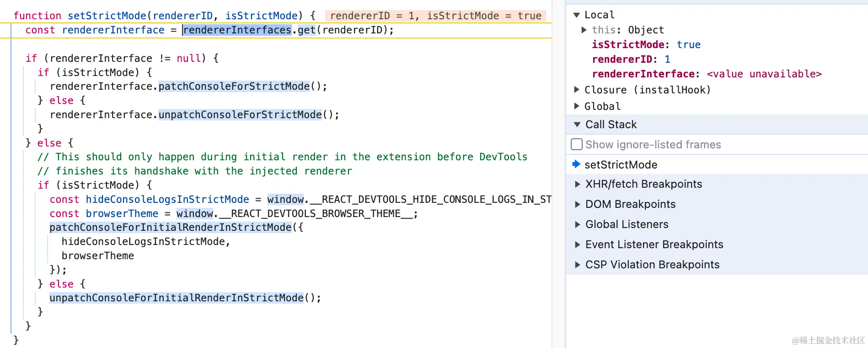The width and height of the screenshot is (868, 348).
Task: Click the DOM Breakpoints label
Action: tap(630, 204)
